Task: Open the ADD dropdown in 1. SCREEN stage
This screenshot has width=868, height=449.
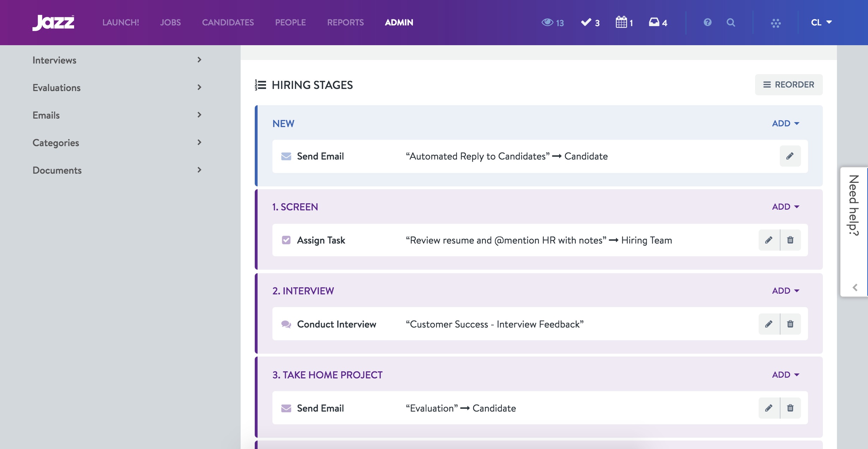Action: tap(786, 207)
